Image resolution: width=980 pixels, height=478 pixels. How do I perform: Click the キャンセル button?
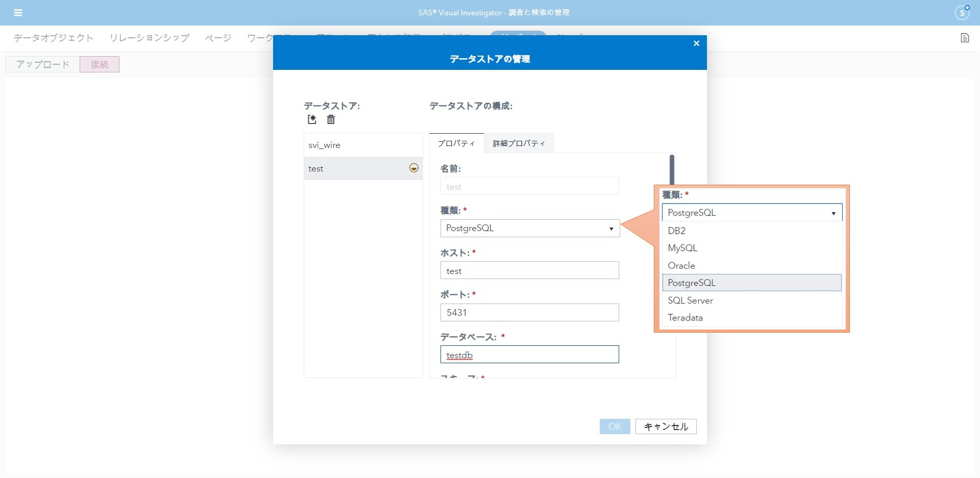tap(666, 426)
